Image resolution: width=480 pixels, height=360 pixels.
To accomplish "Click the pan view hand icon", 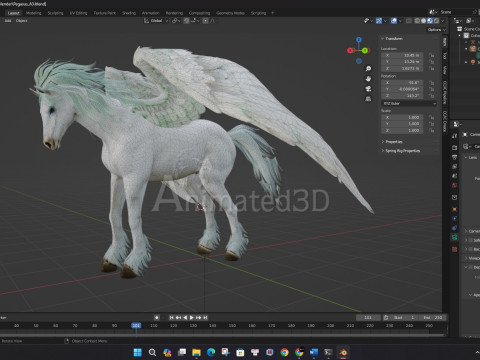I will (x=368, y=79).
